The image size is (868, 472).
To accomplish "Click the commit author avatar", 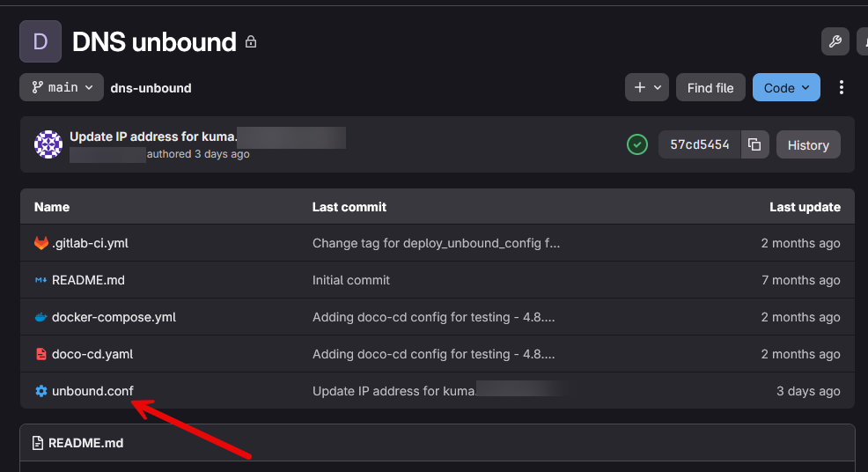I will pos(48,144).
